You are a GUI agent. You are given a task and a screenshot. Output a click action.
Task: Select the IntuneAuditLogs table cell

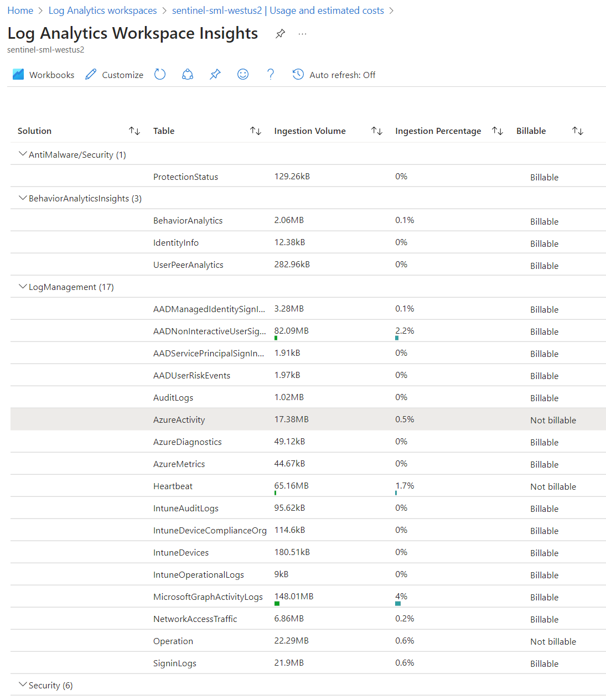point(186,509)
